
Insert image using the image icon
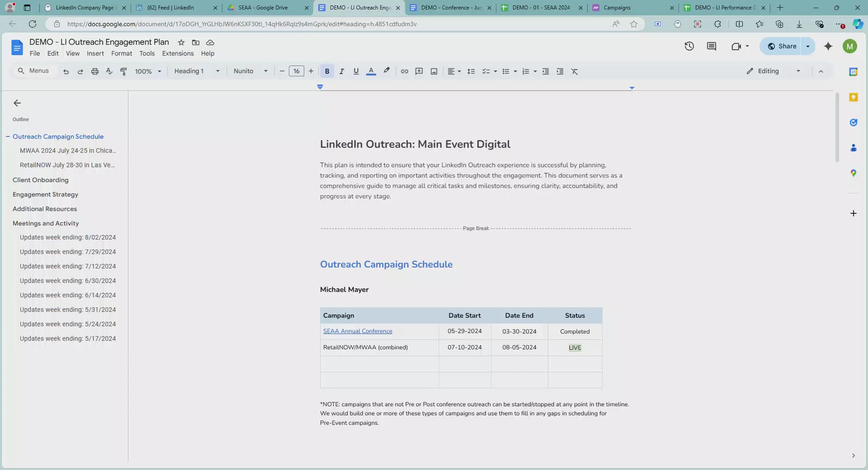[434, 71]
